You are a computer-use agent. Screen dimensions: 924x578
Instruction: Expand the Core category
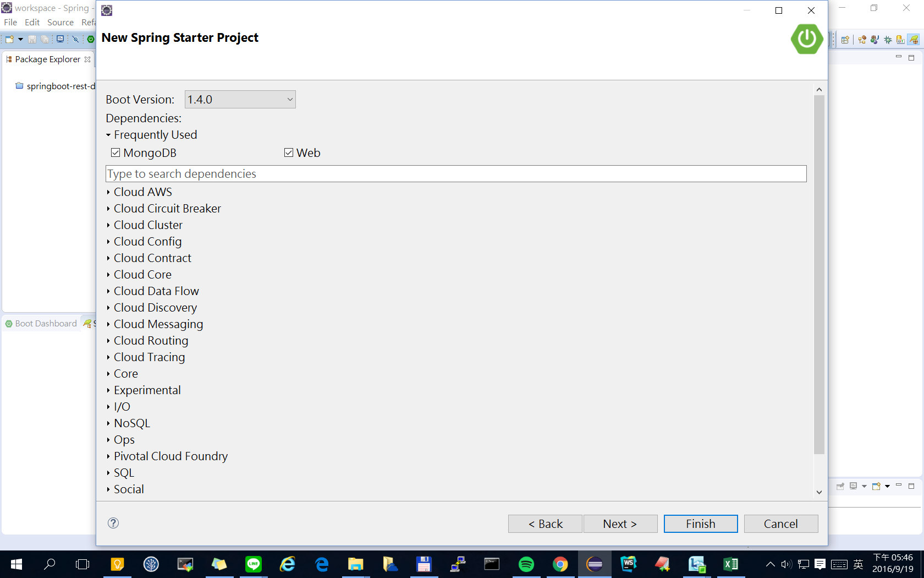click(x=108, y=374)
